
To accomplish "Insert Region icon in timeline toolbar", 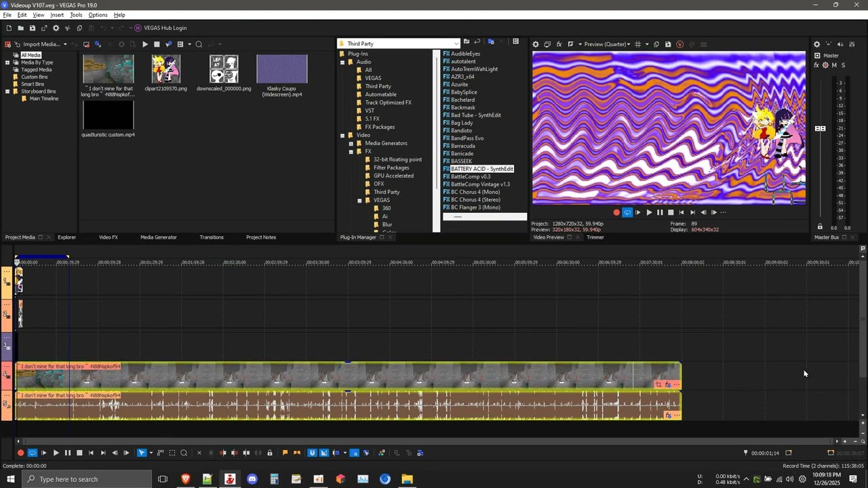I will coord(296,453).
